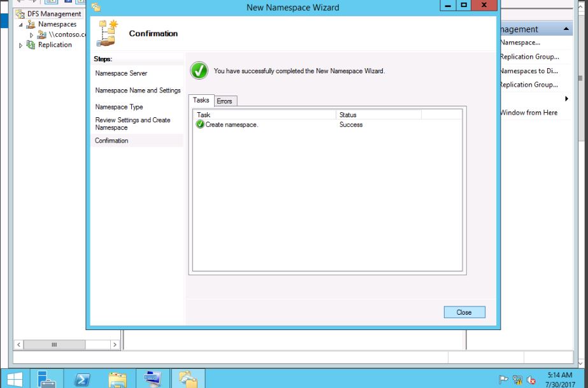This screenshot has width=588, height=388.
Task: Select the Tasks tab
Action: coord(201,100)
